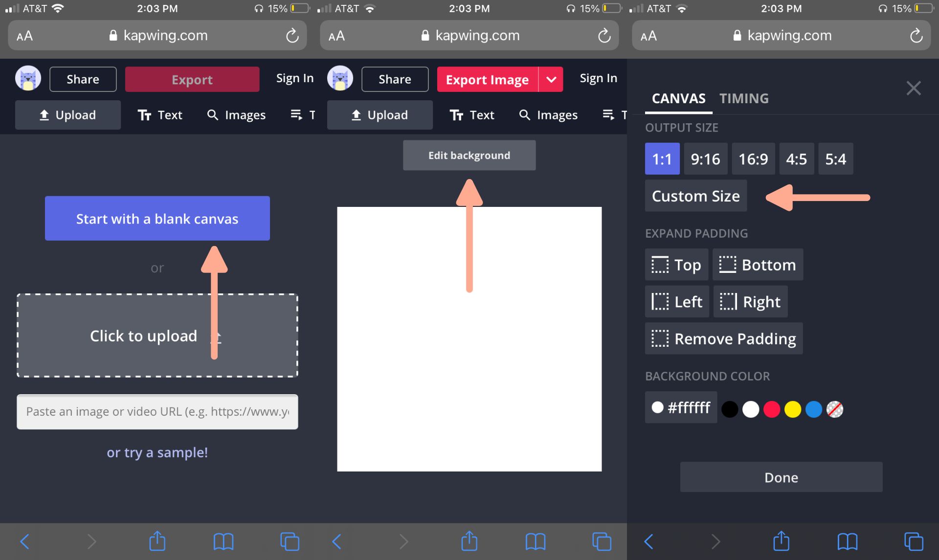Image resolution: width=939 pixels, height=560 pixels.
Task: Tap the Kapwing cat logo in middle screen
Action: pyautogui.click(x=340, y=79)
